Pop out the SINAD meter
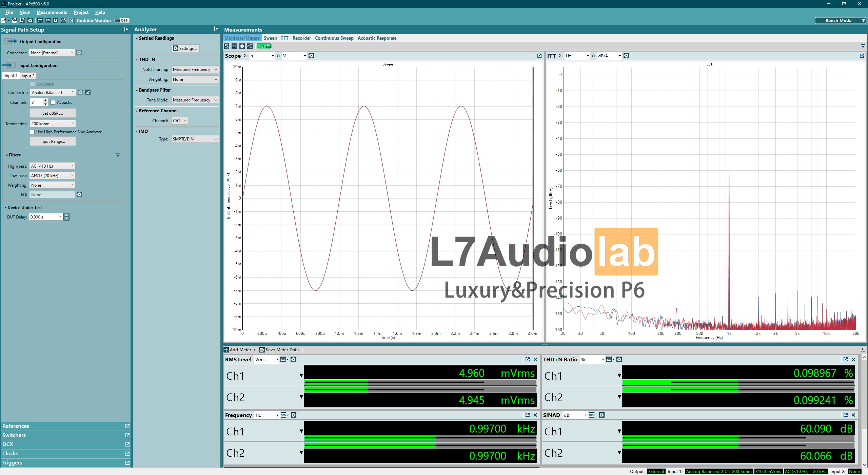 coord(846,415)
